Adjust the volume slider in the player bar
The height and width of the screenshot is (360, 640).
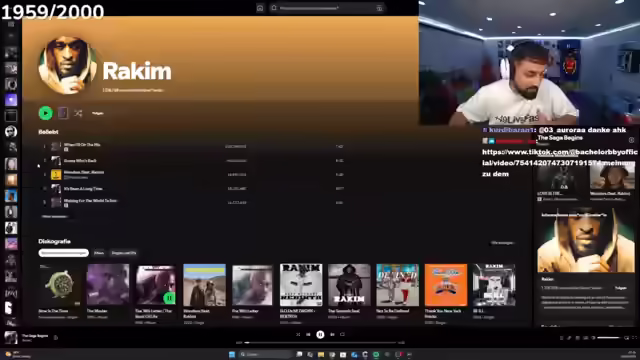click(609, 338)
